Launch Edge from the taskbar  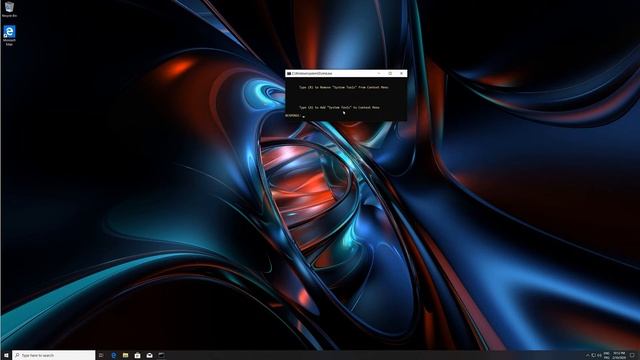coord(113,356)
